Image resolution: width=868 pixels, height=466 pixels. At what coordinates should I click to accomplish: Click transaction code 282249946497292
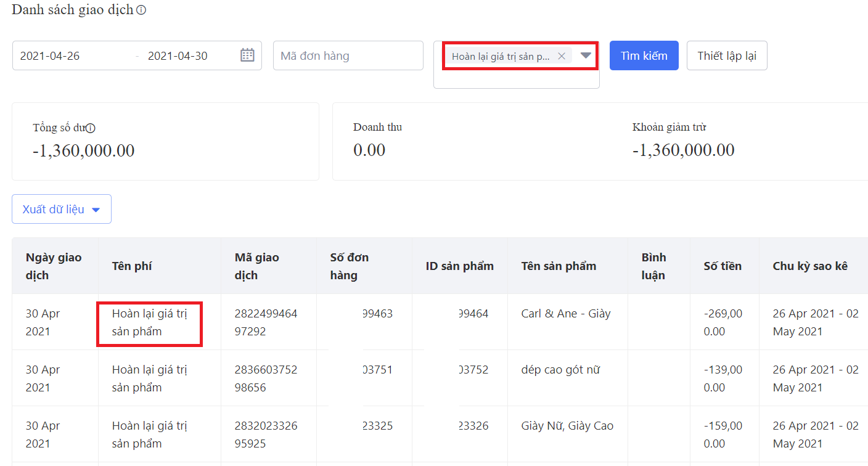266,322
